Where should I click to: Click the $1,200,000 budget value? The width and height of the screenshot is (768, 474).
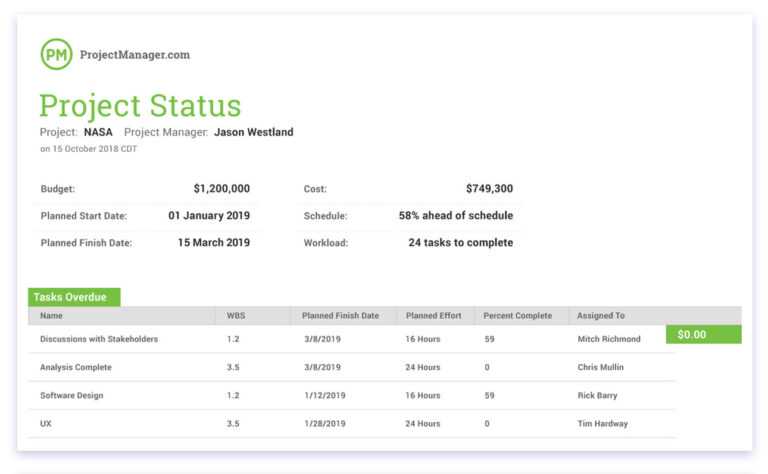click(x=221, y=188)
